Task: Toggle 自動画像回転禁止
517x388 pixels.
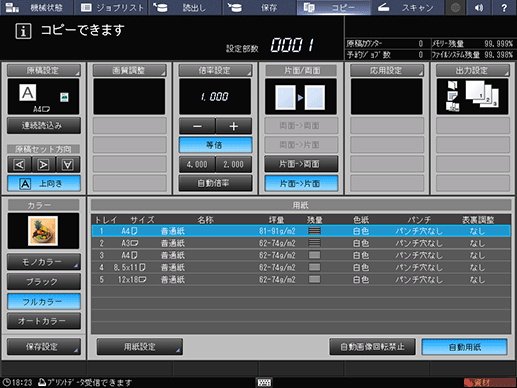Action: pos(372,347)
